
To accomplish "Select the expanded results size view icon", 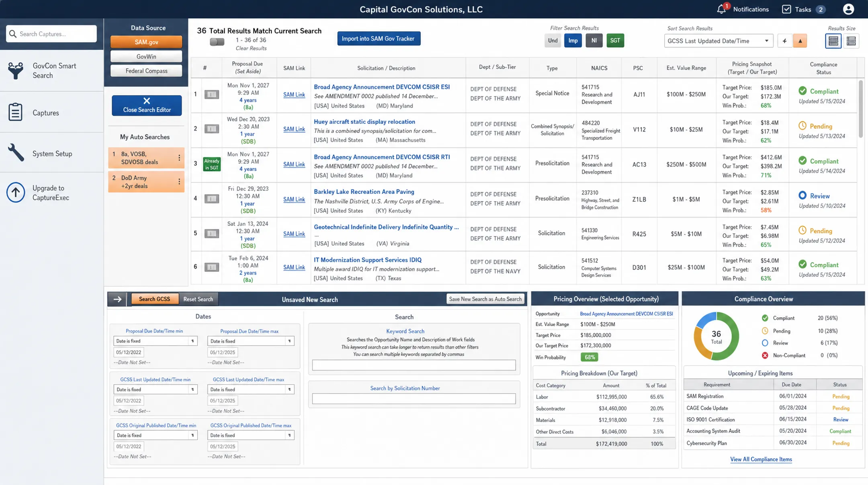I will 833,41.
